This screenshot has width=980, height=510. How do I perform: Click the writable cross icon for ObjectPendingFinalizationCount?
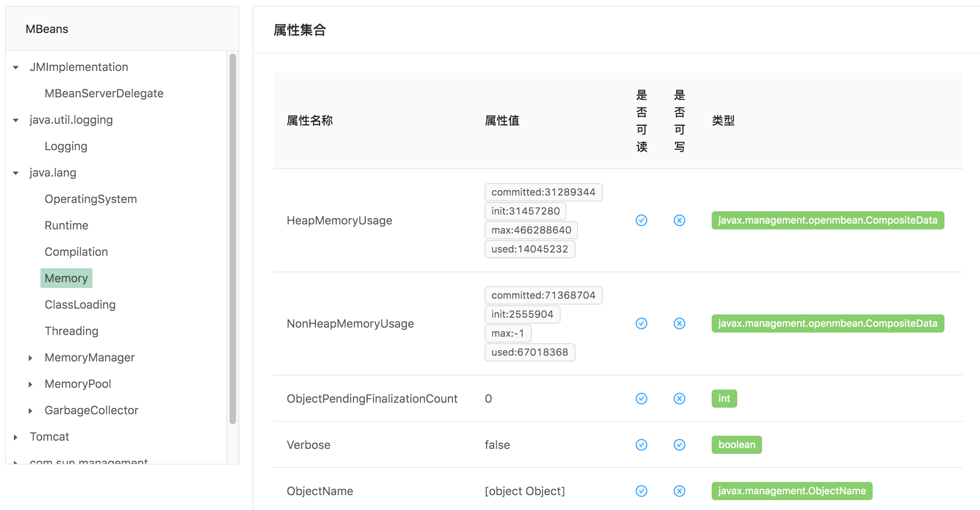tap(679, 399)
